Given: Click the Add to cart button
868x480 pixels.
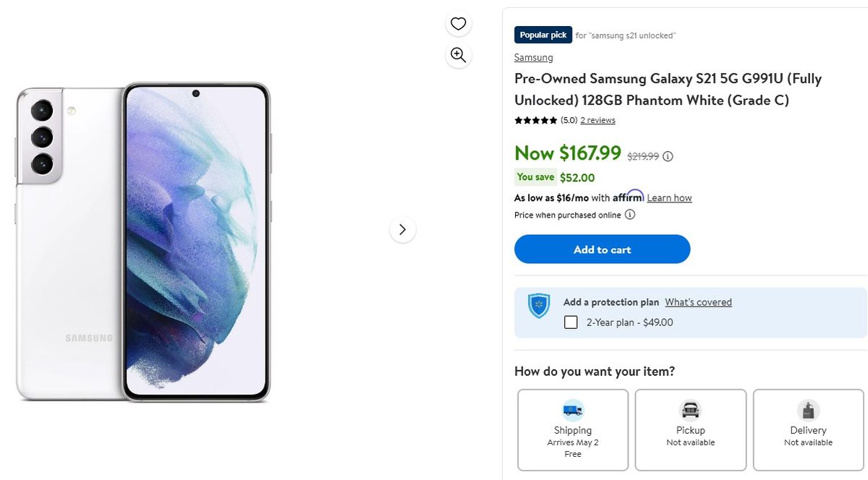Looking at the screenshot, I should [x=602, y=249].
